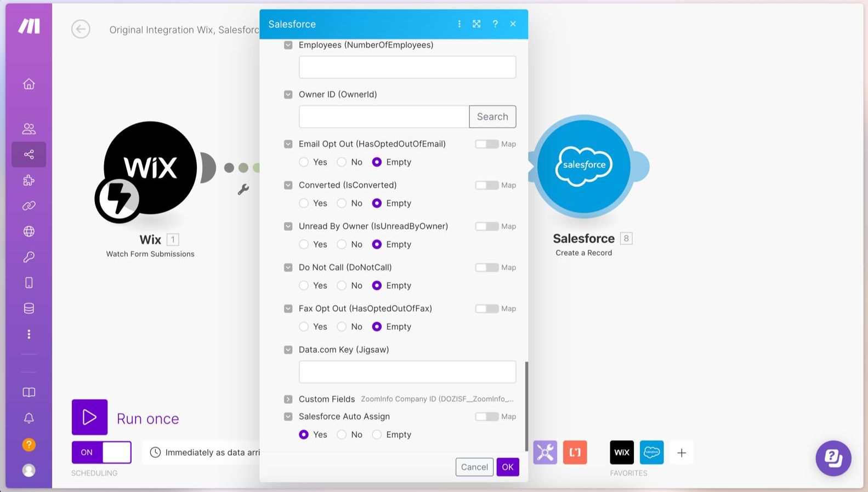Toggle the Email Opt Out checkbox

[288, 144]
